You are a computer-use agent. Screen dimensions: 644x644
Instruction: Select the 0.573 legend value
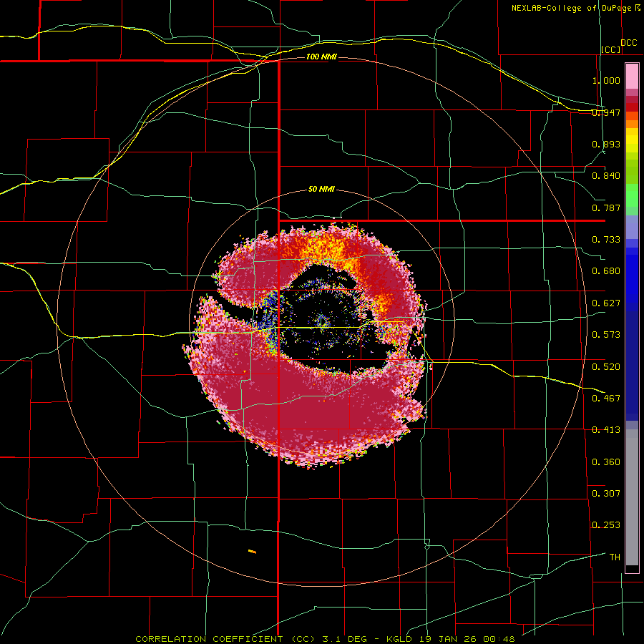point(606,335)
